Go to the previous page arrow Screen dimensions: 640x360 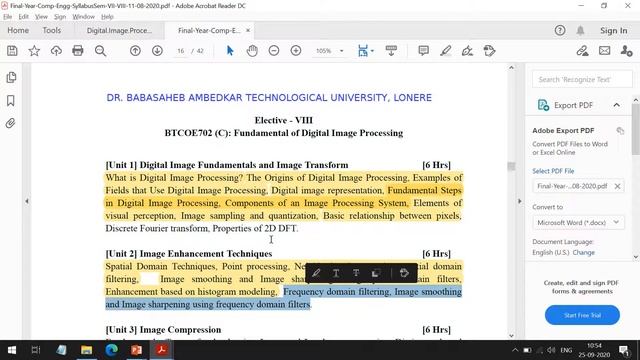[x=135, y=51]
